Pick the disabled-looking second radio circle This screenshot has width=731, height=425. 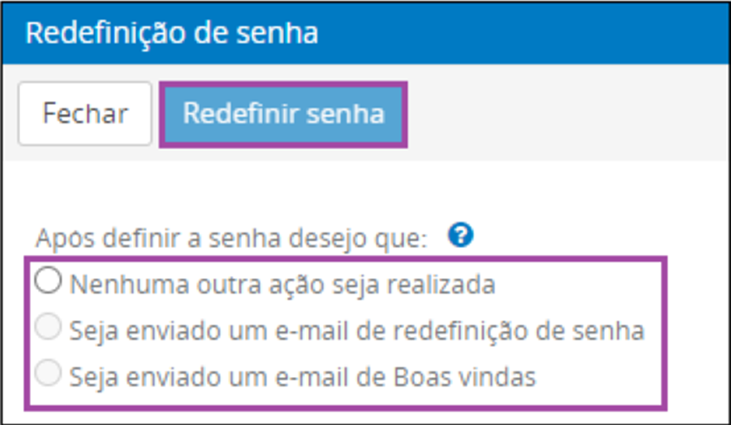pyautogui.click(x=48, y=327)
